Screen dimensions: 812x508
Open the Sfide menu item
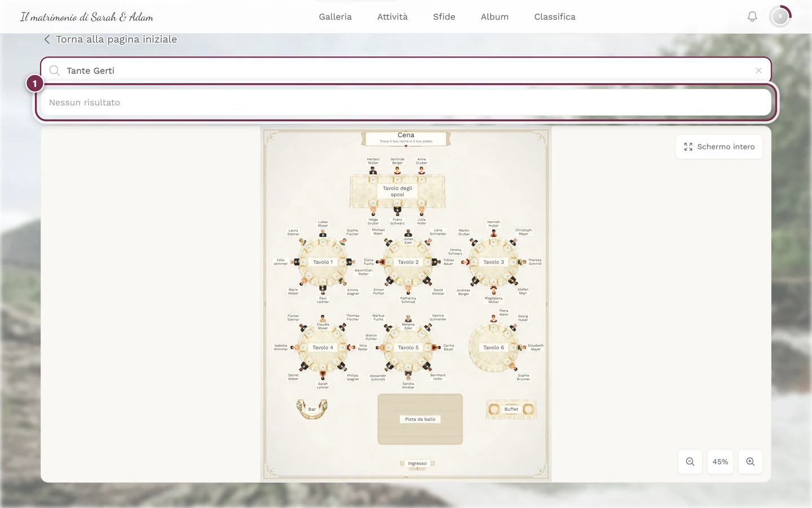click(444, 17)
